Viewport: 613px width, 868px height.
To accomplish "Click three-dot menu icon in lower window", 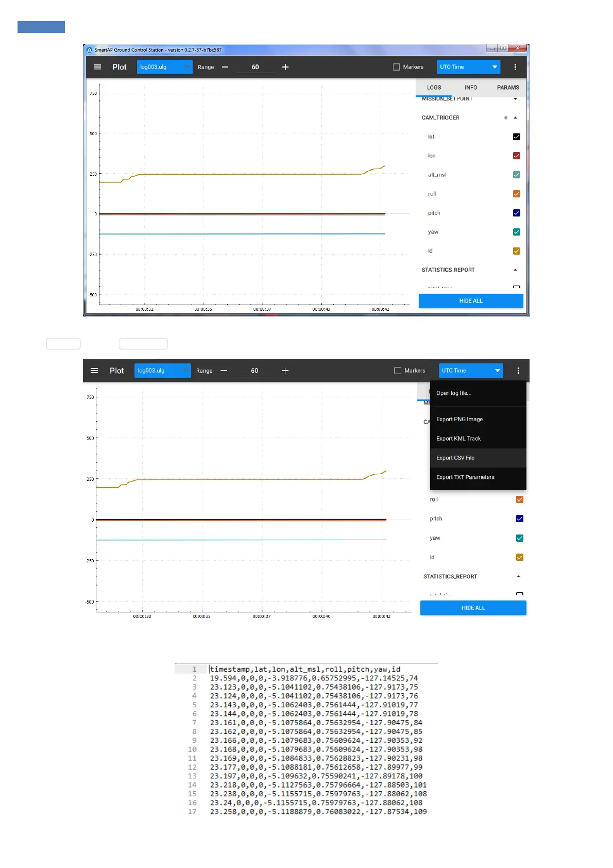I will point(518,371).
